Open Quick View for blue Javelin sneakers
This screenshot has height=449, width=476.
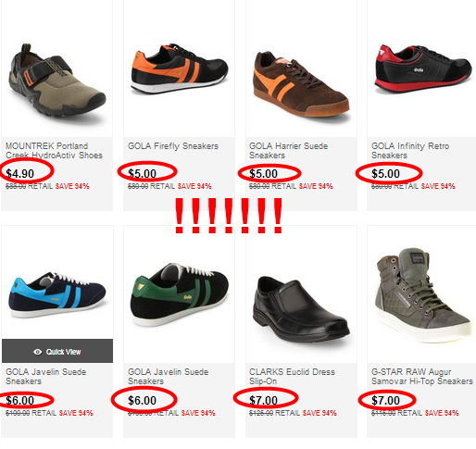point(57,351)
